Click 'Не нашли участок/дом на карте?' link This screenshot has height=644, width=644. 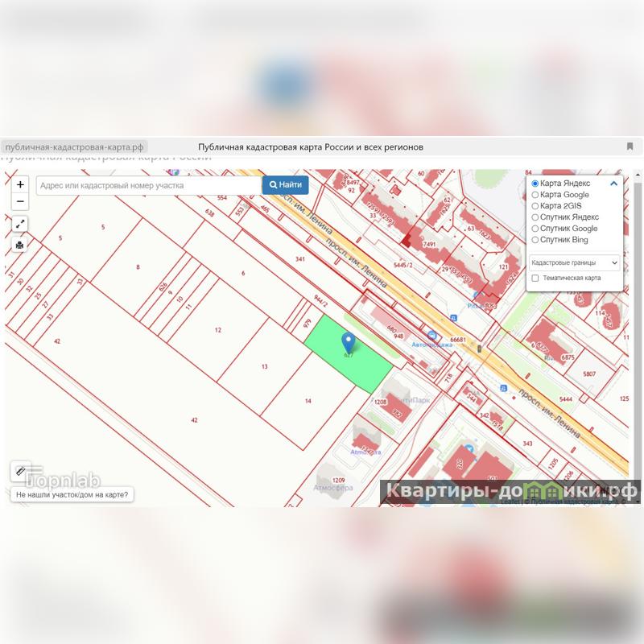click(x=72, y=495)
